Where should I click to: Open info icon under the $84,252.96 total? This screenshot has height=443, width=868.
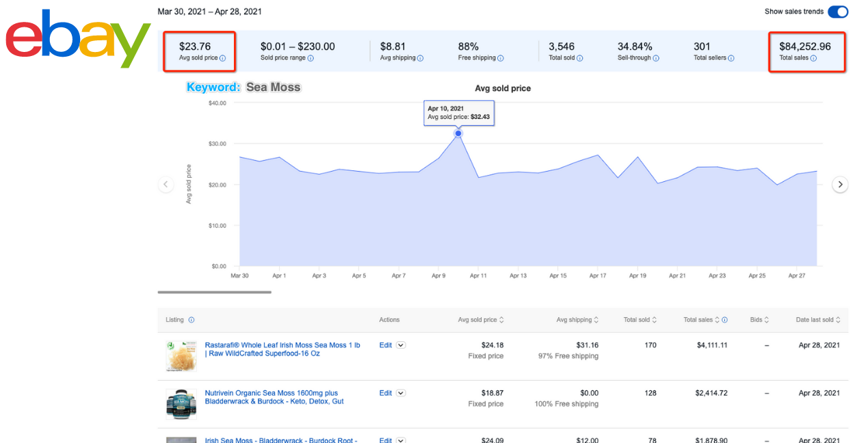(x=814, y=58)
